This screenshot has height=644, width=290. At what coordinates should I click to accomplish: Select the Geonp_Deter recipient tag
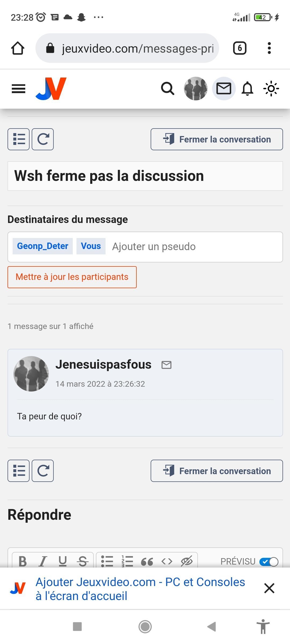point(43,246)
